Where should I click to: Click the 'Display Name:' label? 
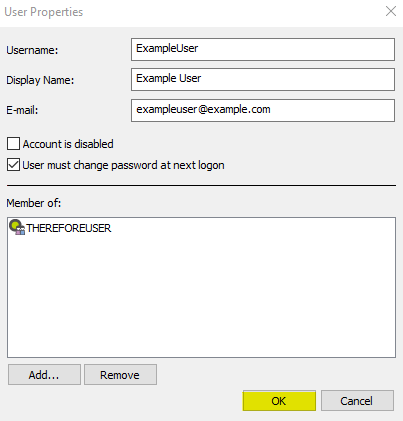coord(40,80)
